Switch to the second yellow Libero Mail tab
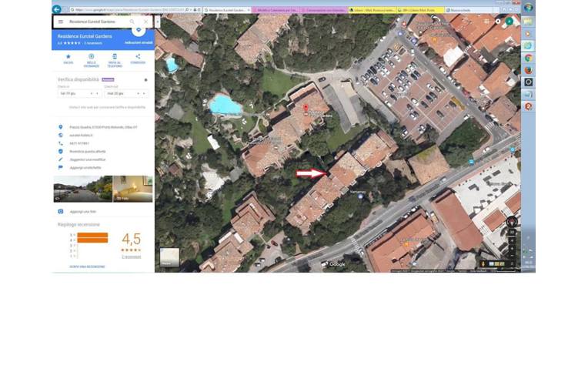This screenshot has height=379, width=588. (x=420, y=10)
